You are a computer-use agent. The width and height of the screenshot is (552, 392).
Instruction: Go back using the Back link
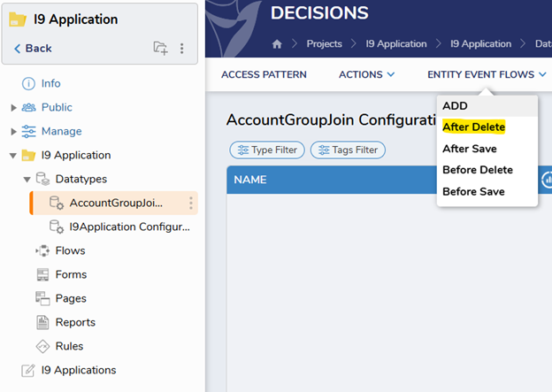tap(33, 49)
